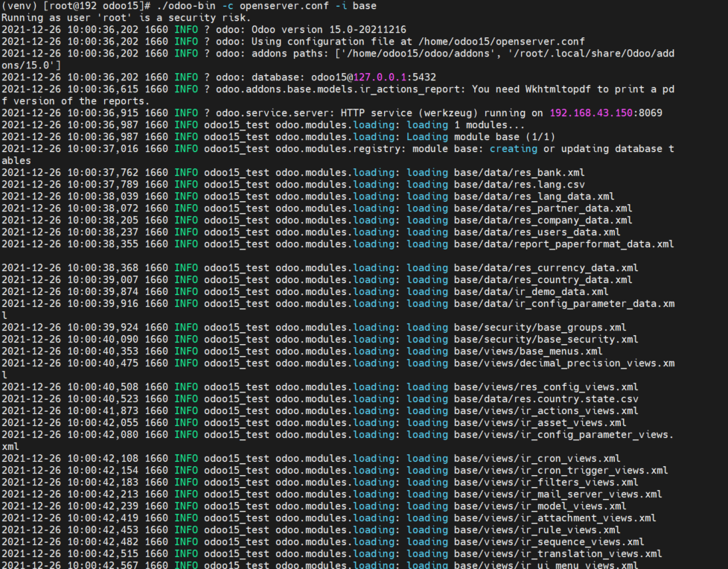Click the file path 'base/data/res_users_data.xml'
This screenshot has height=569, width=728.
537,232
